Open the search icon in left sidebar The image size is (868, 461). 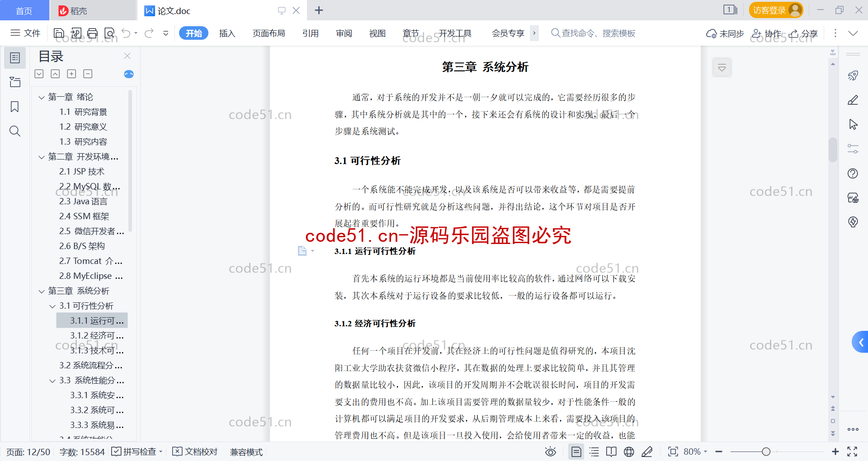click(x=15, y=131)
